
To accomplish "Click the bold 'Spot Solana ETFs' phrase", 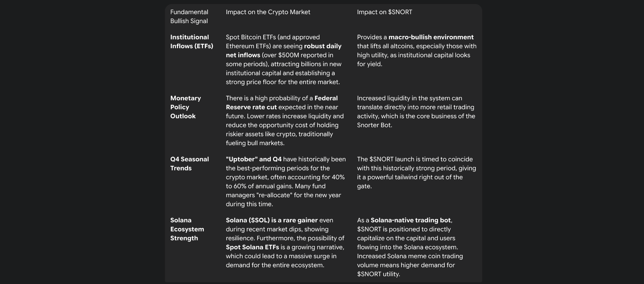I will point(252,247).
